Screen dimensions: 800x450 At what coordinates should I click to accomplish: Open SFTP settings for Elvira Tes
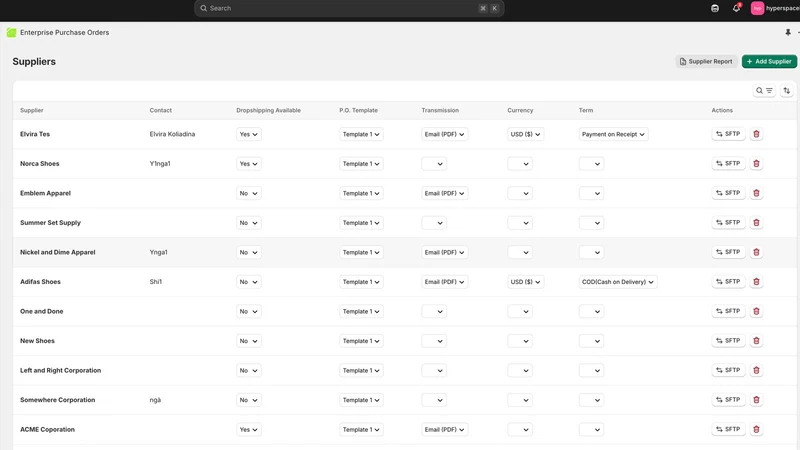coord(728,134)
